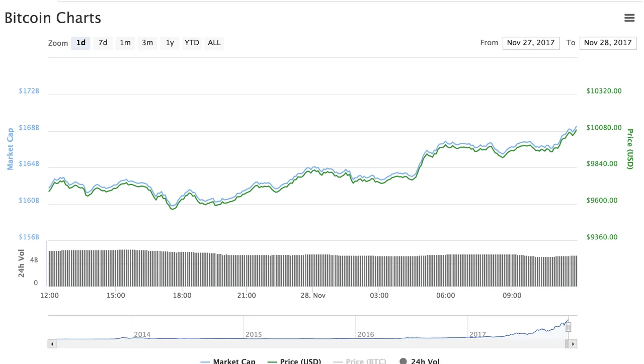Show ALL time range
The height and width of the screenshot is (364, 644).
coord(214,43)
